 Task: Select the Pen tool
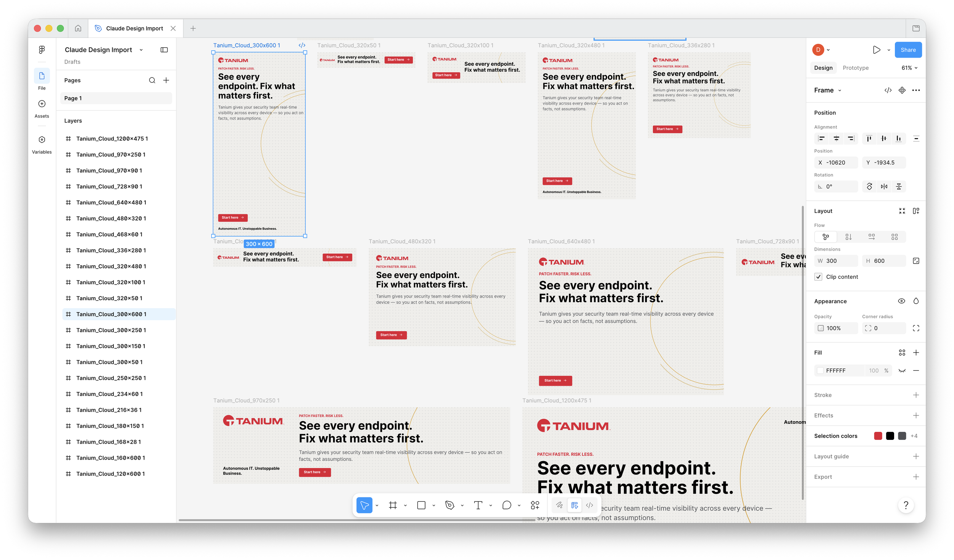(450, 505)
